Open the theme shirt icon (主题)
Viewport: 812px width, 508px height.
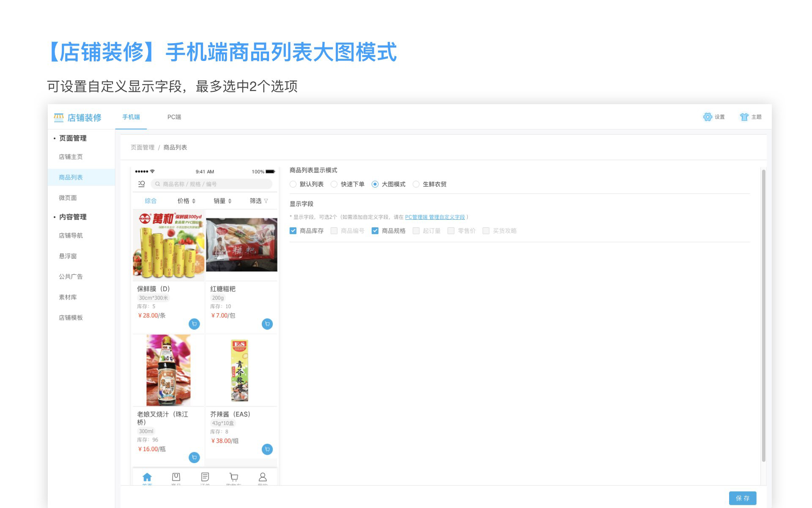744,117
